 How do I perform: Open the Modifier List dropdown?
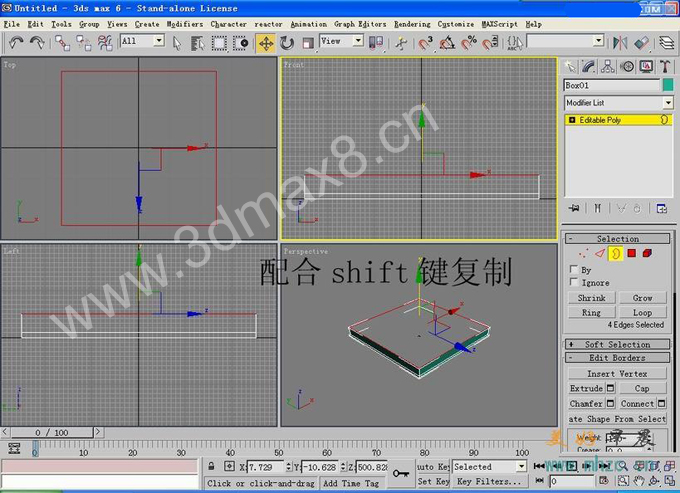tap(618, 103)
